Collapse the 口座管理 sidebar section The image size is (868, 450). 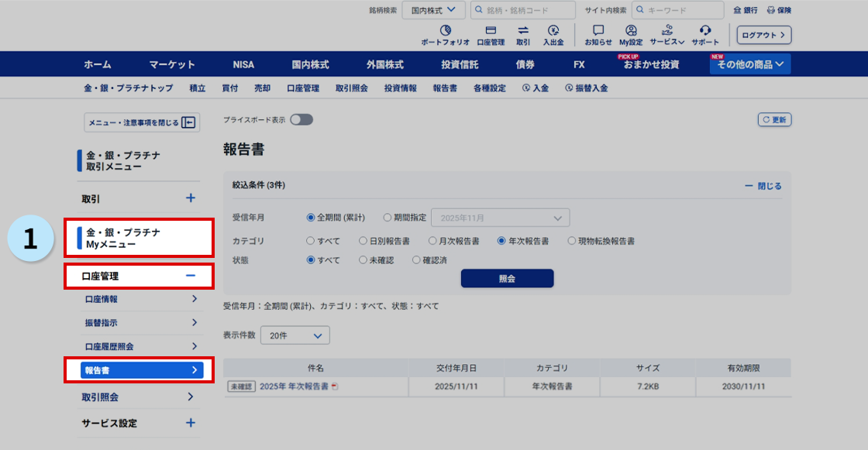click(x=190, y=276)
